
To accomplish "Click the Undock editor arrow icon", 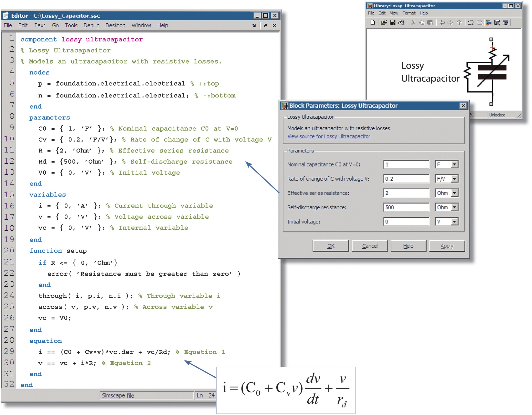I will pyautogui.click(x=265, y=25).
